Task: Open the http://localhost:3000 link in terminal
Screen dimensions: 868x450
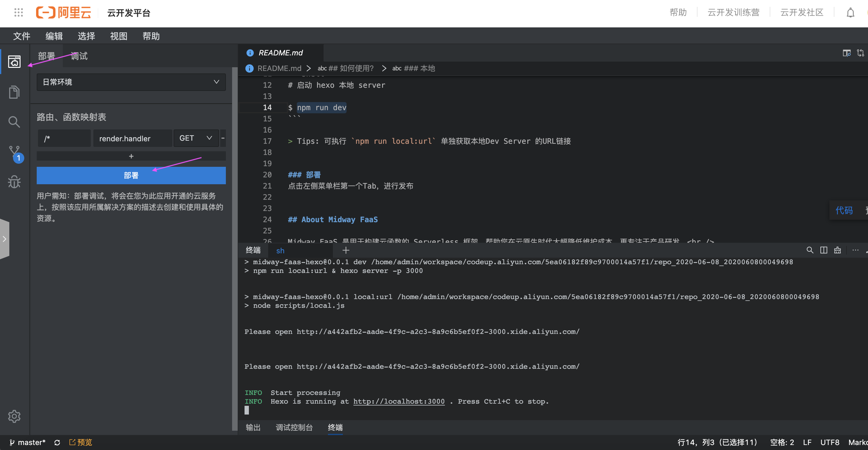Action: pyautogui.click(x=399, y=401)
